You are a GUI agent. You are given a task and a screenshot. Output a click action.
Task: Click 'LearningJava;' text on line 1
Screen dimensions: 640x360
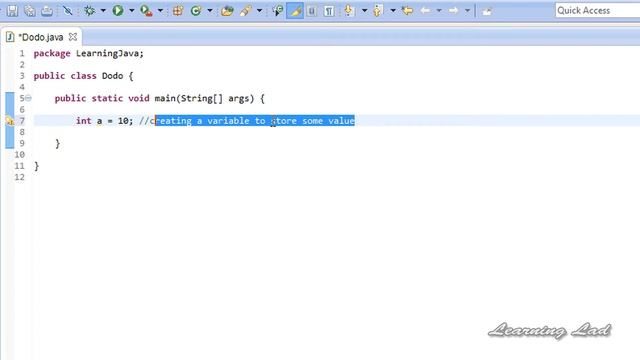110,53
